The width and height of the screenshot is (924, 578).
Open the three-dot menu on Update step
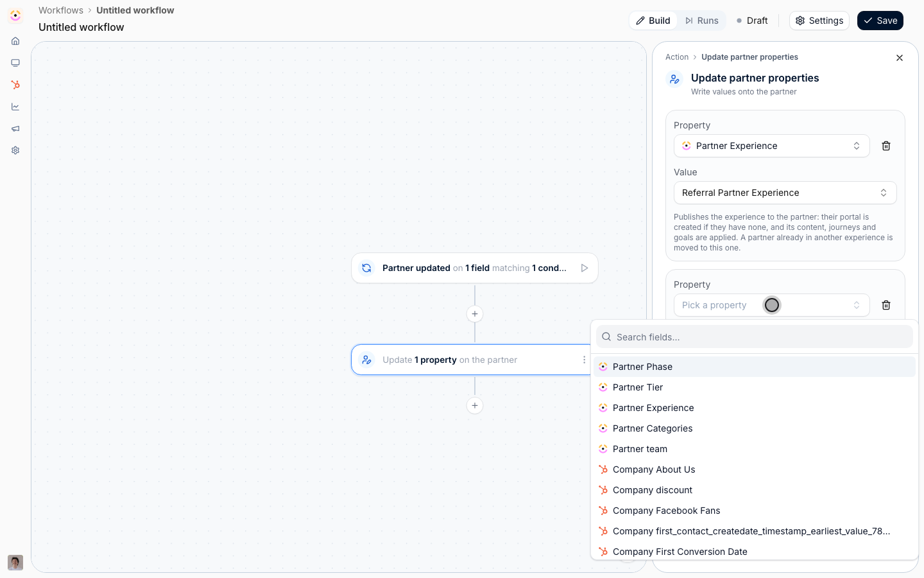[x=584, y=360]
